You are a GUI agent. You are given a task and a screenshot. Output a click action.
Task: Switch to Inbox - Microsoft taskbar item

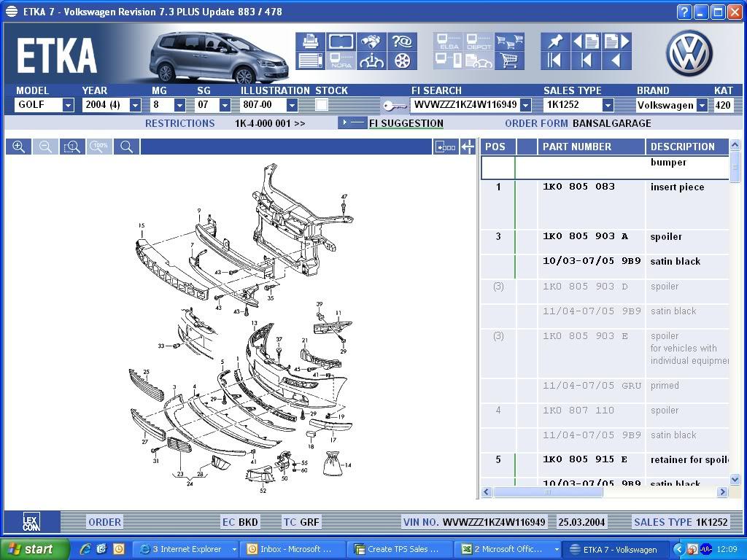coord(293,549)
